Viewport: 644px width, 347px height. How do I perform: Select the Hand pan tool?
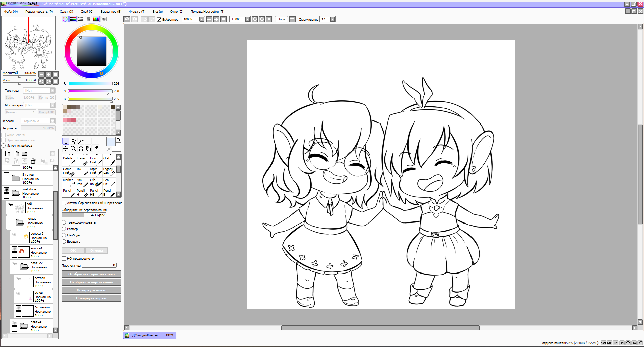click(x=88, y=148)
